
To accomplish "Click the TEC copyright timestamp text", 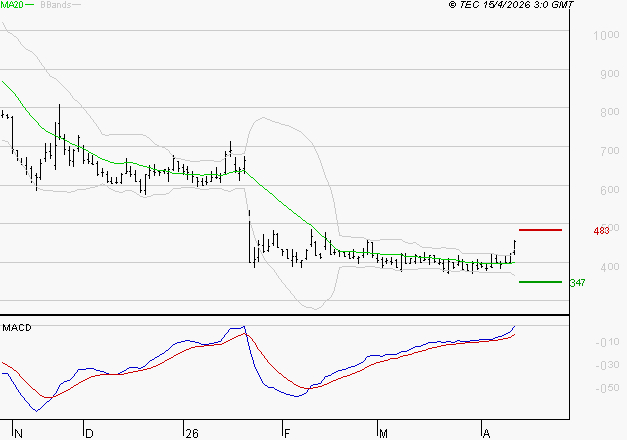I will click(x=511, y=5).
